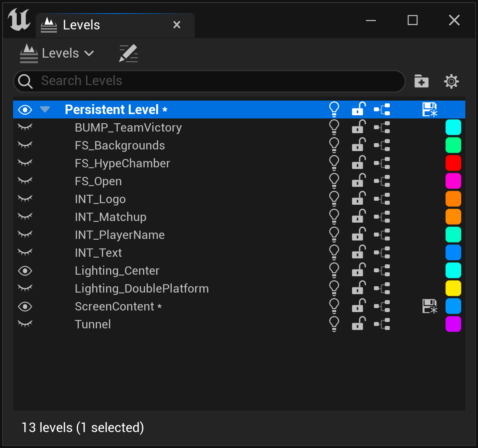This screenshot has width=478, height=448.
Task: Select the Lighting_DoublePlatform level
Action: pos(141,289)
